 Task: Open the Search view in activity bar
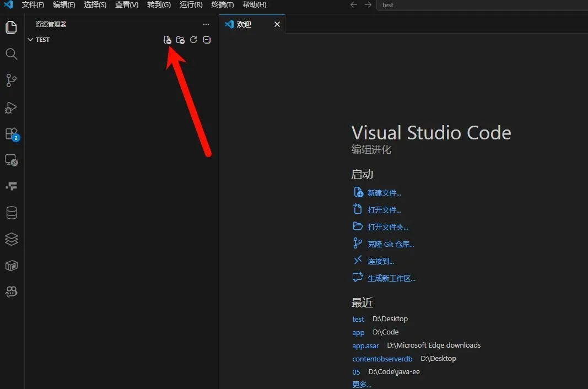coord(11,54)
